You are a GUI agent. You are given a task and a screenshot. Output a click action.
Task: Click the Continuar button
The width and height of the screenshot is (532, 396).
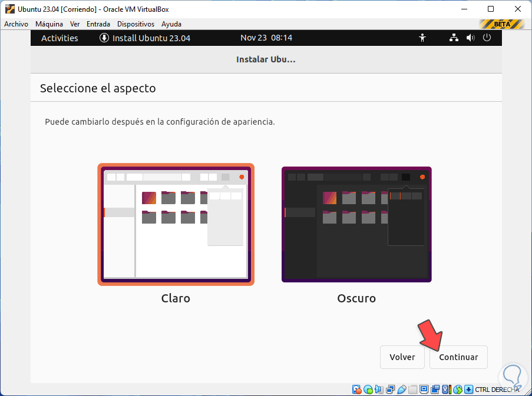pos(458,357)
